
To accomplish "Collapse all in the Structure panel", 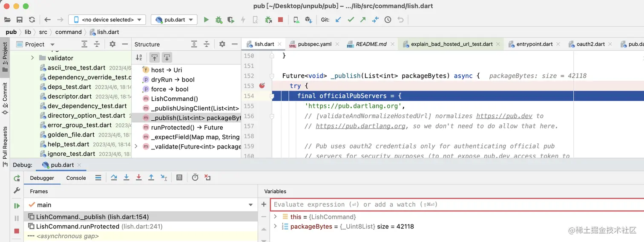I will click(207, 44).
